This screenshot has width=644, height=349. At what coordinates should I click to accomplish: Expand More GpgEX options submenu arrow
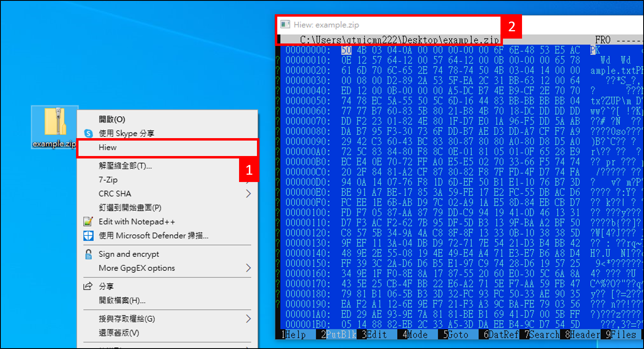(248, 268)
